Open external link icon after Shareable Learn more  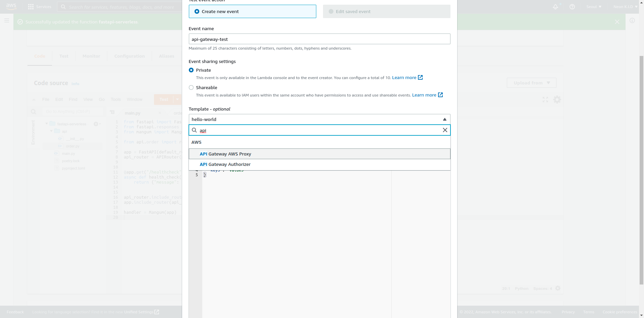(x=440, y=95)
